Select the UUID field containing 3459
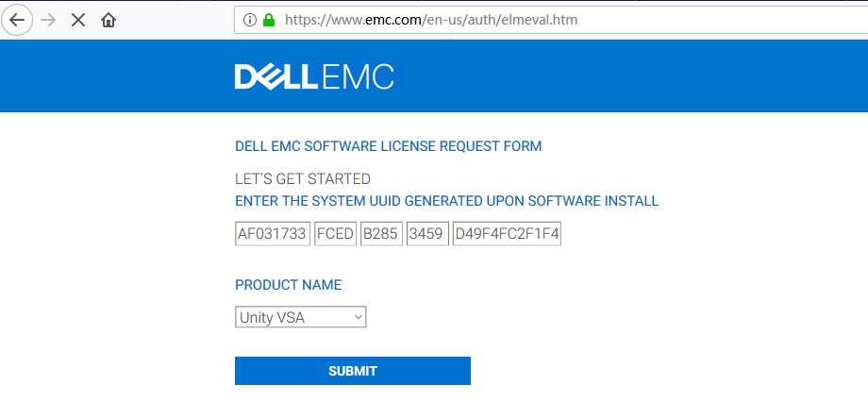The image size is (868, 418). point(427,234)
